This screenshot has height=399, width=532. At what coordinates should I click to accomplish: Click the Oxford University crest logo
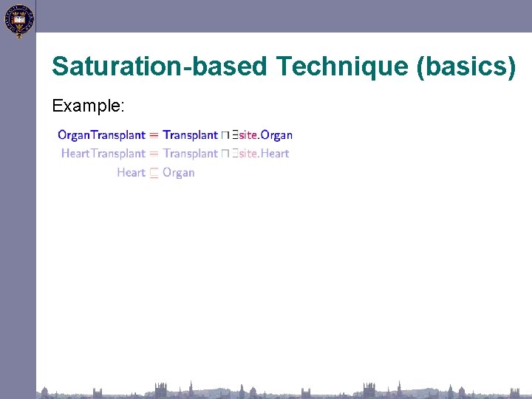19,21
